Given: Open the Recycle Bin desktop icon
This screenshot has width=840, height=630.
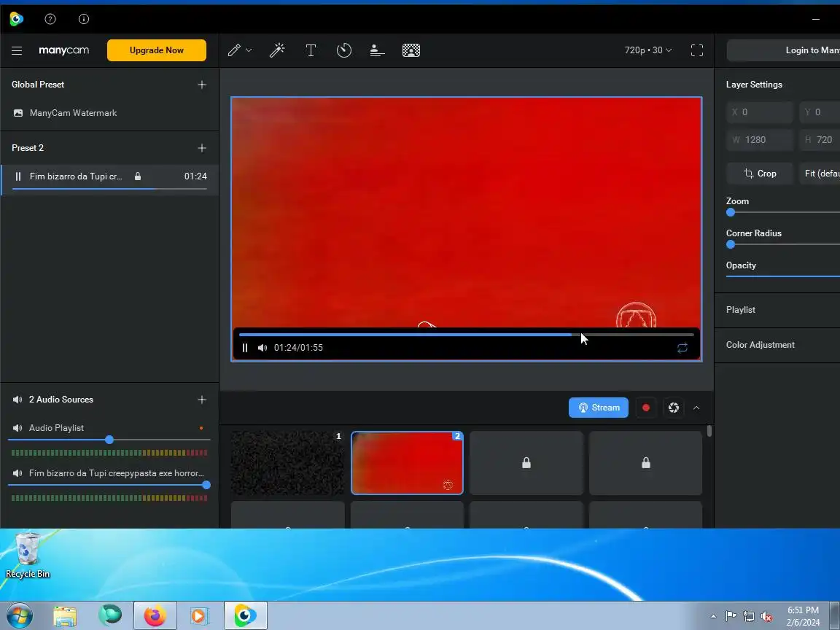Looking at the screenshot, I should click(x=27, y=556).
